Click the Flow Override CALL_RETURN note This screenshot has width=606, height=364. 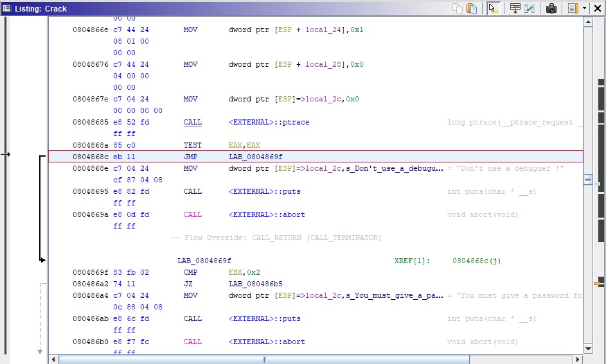click(x=276, y=238)
